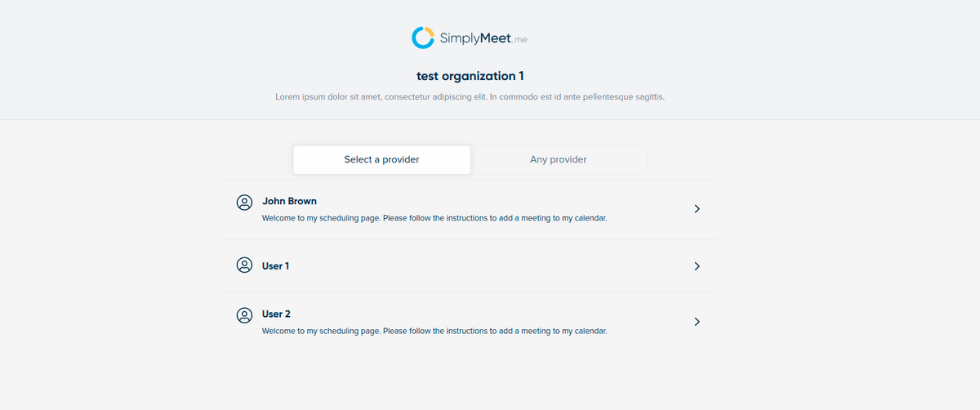980x410 pixels.
Task: Switch to the "Any provider" tab
Action: click(559, 159)
